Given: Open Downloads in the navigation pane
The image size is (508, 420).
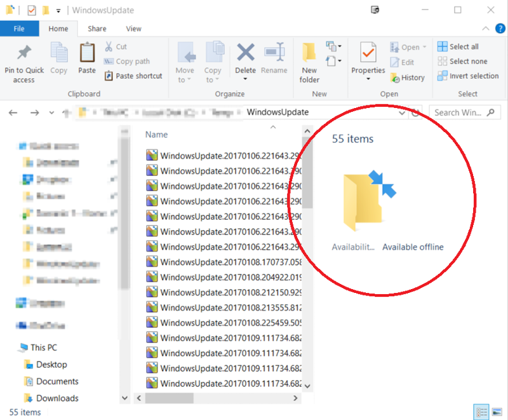Looking at the screenshot, I should point(51,398).
